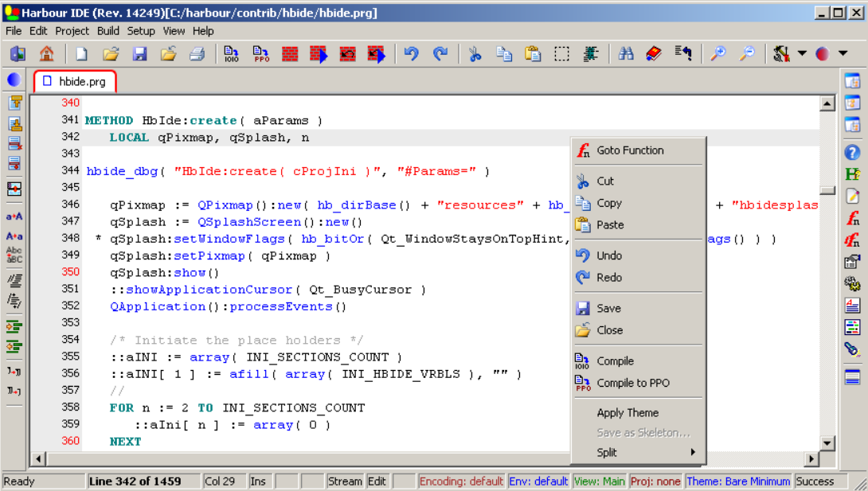Toggle the Edit mode status bar panel
The image size is (868, 491).
[x=377, y=481]
